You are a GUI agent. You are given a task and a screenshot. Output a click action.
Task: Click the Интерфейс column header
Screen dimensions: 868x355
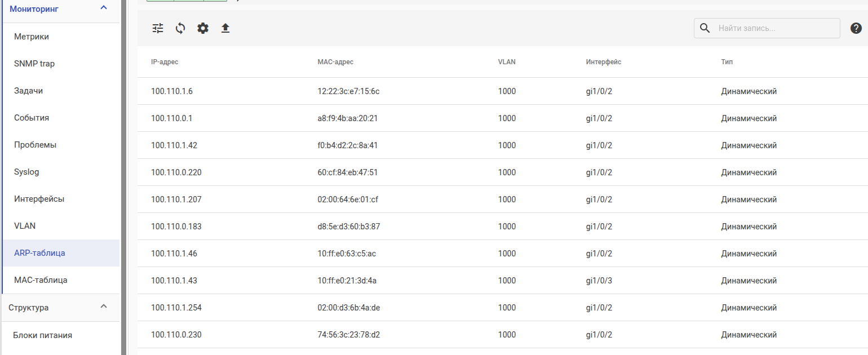603,62
